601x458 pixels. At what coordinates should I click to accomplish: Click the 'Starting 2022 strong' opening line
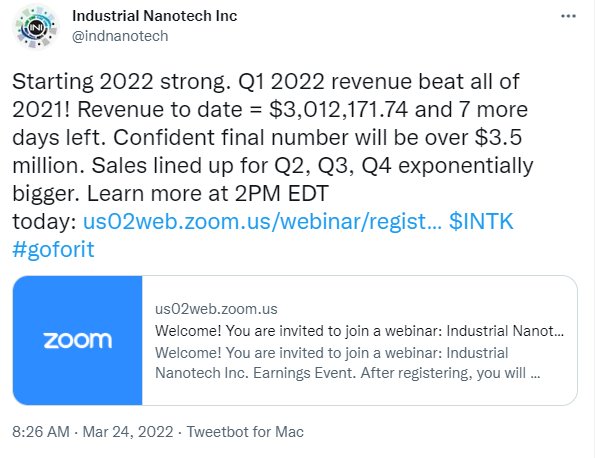point(122,82)
